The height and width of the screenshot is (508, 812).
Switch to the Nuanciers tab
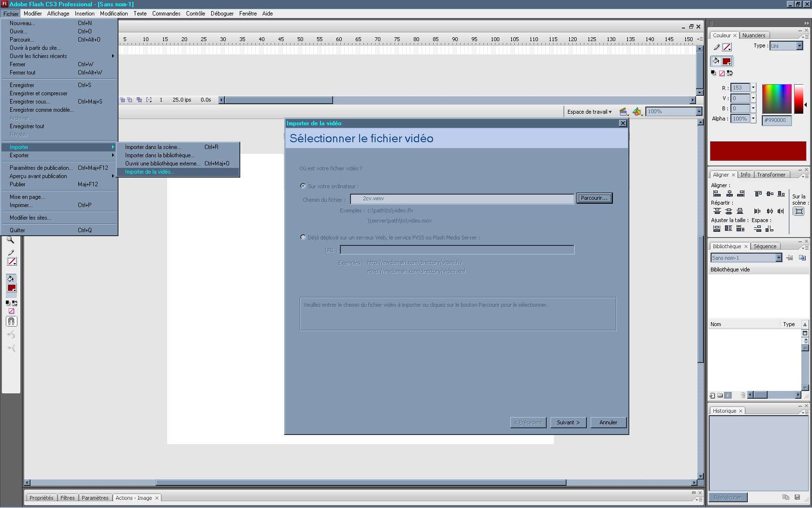[754, 35]
